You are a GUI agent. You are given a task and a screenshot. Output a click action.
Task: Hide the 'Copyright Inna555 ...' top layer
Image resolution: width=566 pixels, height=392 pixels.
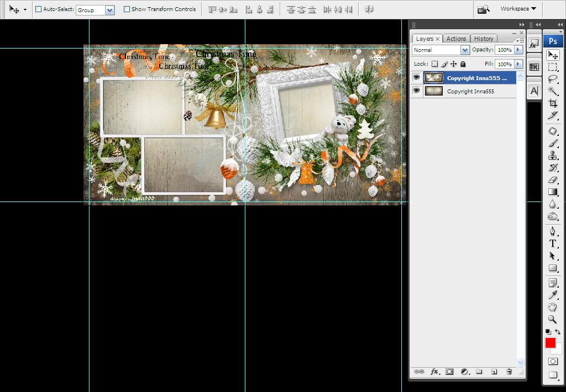(x=416, y=77)
